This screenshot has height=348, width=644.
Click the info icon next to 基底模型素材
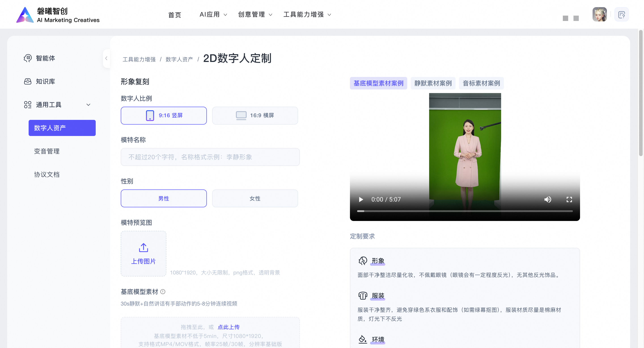[163, 291]
